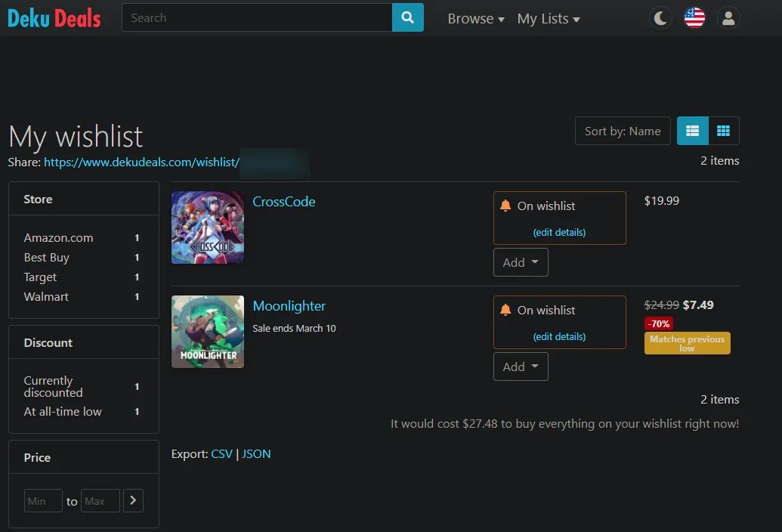Image resolution: width=782 pixels, height=532 pixels.
Task: Click the CrossCode cover thumbnail
Action: [207, 227]
